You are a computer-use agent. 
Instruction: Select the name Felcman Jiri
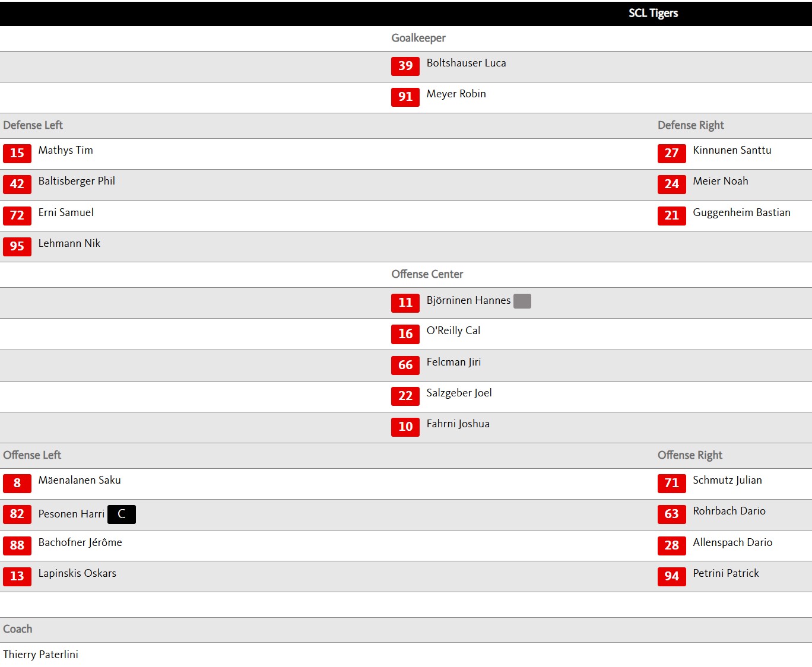(x=453, y=362)
